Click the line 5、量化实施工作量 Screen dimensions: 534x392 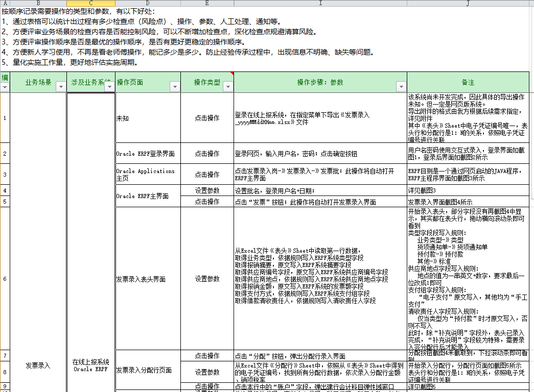pyautogui.click(x=71, y=62)
